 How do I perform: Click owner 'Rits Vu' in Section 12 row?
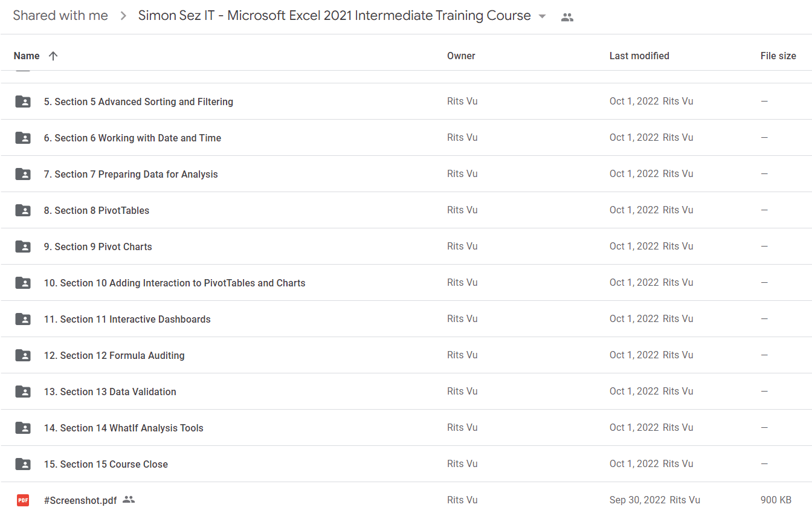(x=462, y=355)
